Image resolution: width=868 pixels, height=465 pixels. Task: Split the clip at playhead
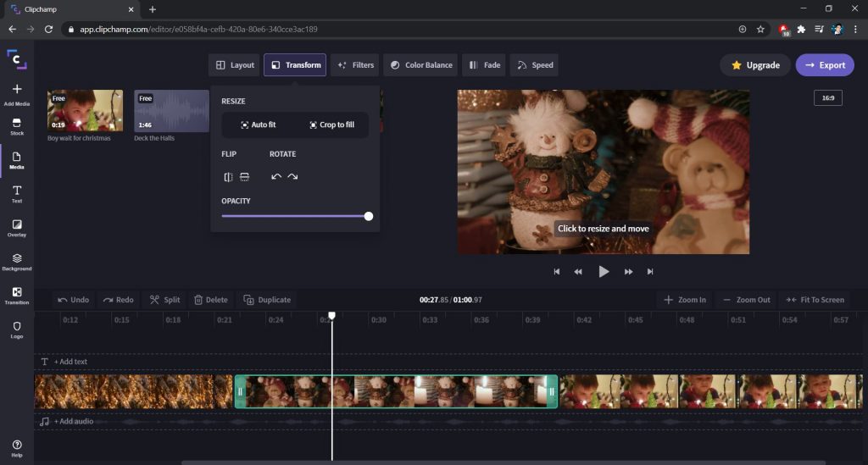tap(164, 300)
